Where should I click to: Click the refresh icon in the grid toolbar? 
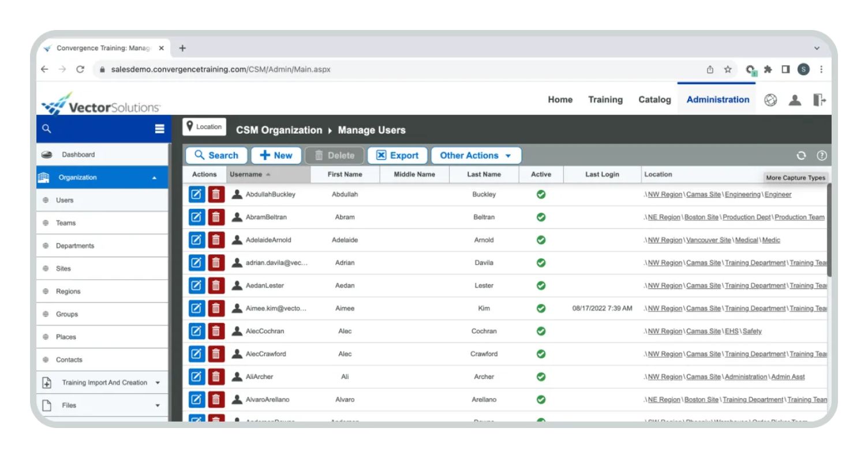(x=801, y=156)
